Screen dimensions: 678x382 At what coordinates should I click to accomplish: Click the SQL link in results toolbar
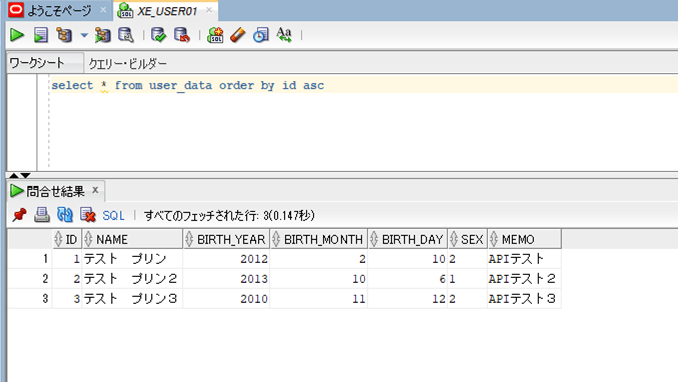(x=113, y=215)
